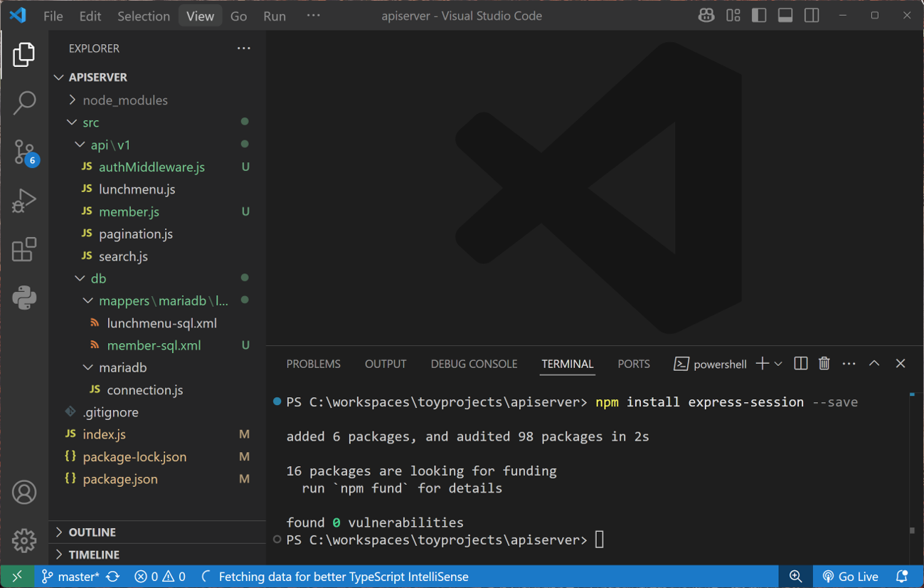Screen dimensions: 924x588
Task: Synchronize changes icon in status bar
Action: [x=113, y=577]
